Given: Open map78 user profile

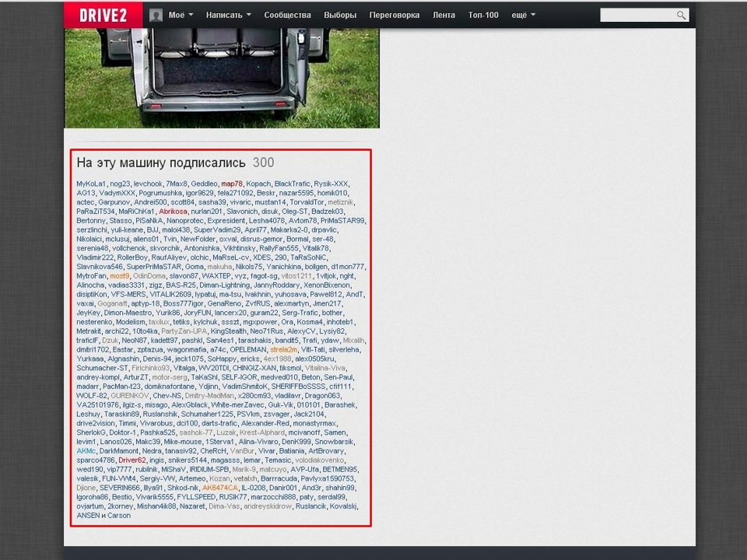Looking at the screenshot, I should point(232,184).
